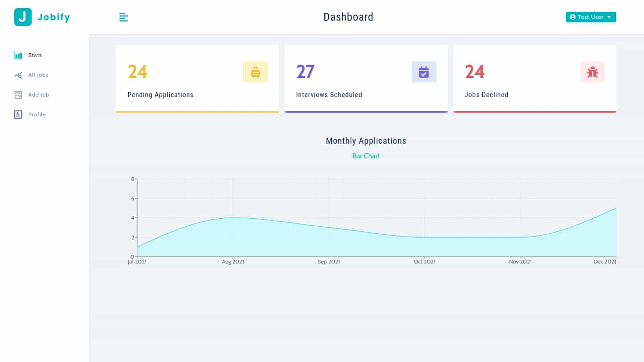Image resolution: width=644 pixels, height=362 pixels.
Task: Click the Add Job form icon
Action: 18,95
